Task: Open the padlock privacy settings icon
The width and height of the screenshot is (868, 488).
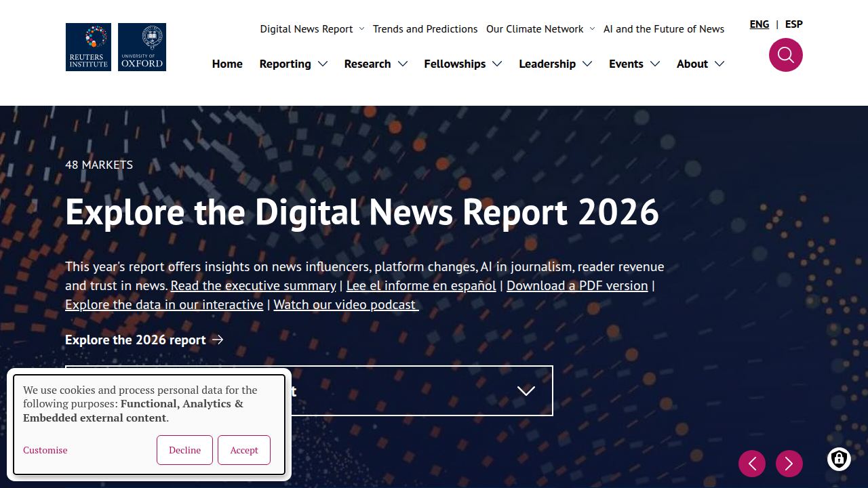Action: [839, 459]
